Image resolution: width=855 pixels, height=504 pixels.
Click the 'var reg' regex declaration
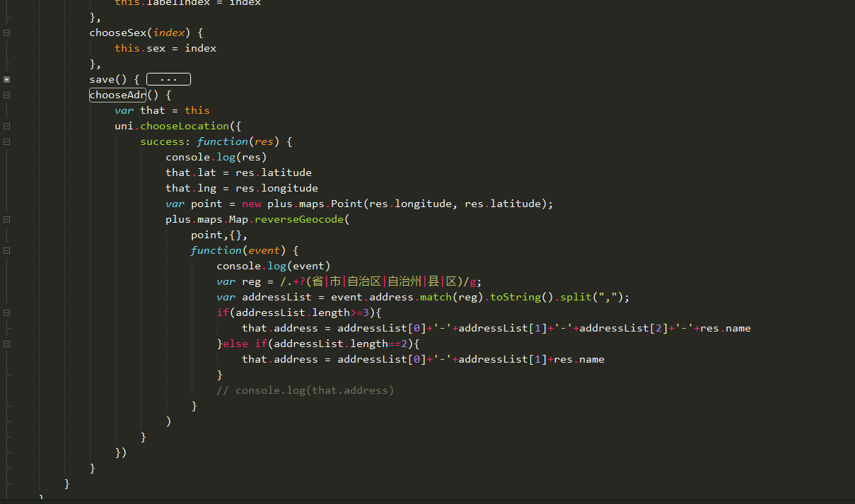tap(238, 281)
